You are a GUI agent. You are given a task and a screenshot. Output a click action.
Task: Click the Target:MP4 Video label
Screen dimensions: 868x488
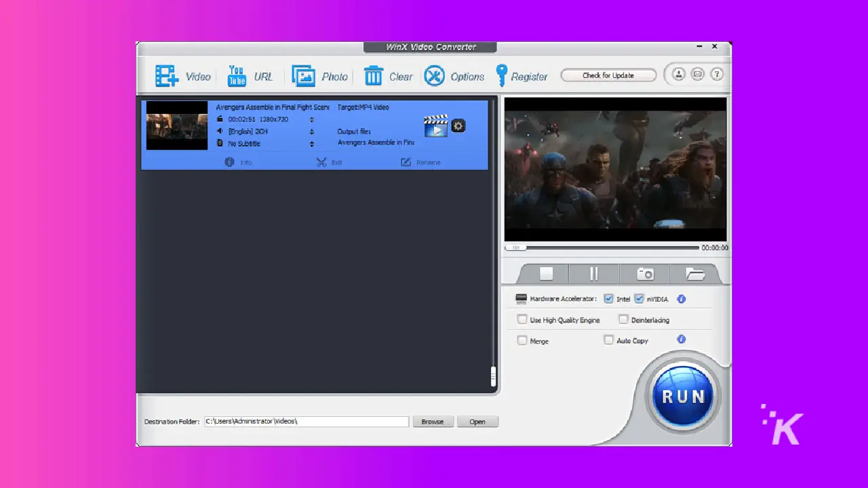click(363, 107)
